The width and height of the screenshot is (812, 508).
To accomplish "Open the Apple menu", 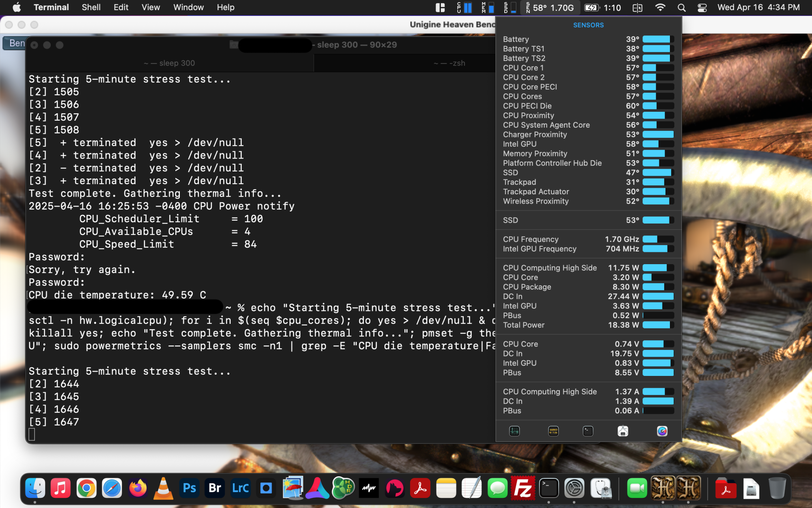I will pyautogui.click(x=17, y=7).
